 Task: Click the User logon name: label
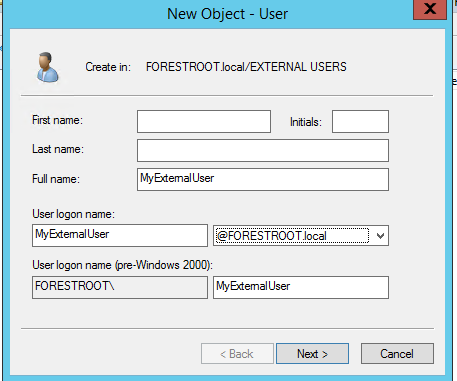(73, 214)
